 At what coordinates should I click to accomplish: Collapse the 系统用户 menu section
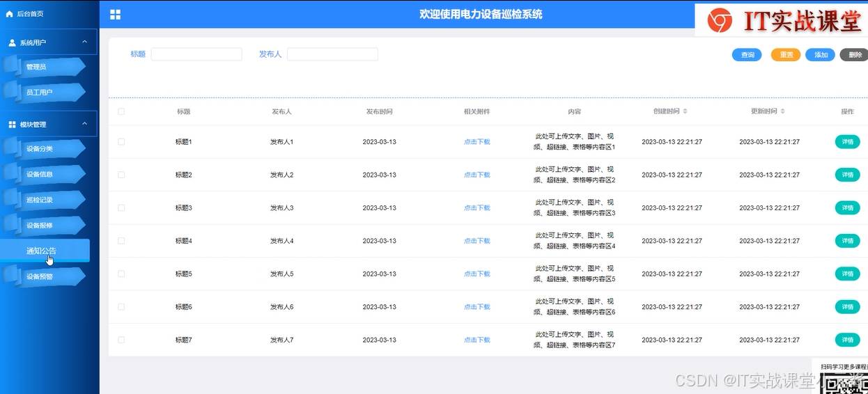[85, 42]
